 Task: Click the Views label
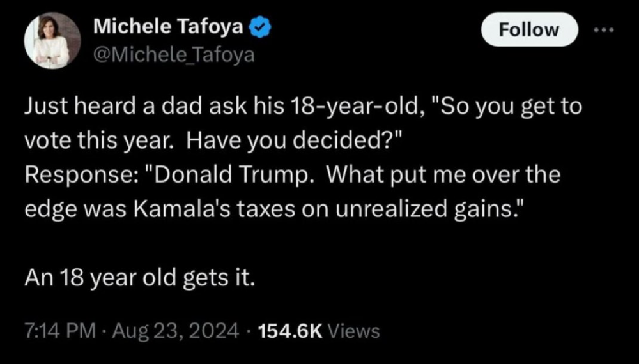coord(357,331)
